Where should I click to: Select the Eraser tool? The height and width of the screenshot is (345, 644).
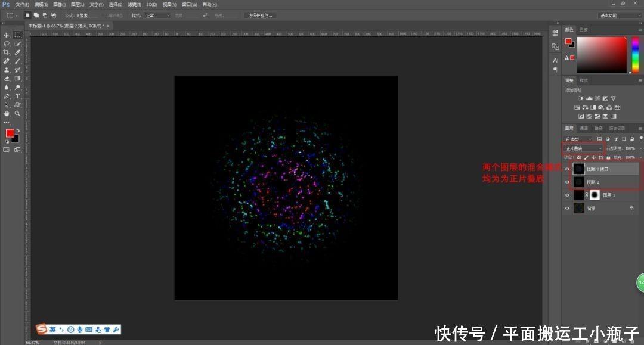pyautogui.click(x=6, y=79)
